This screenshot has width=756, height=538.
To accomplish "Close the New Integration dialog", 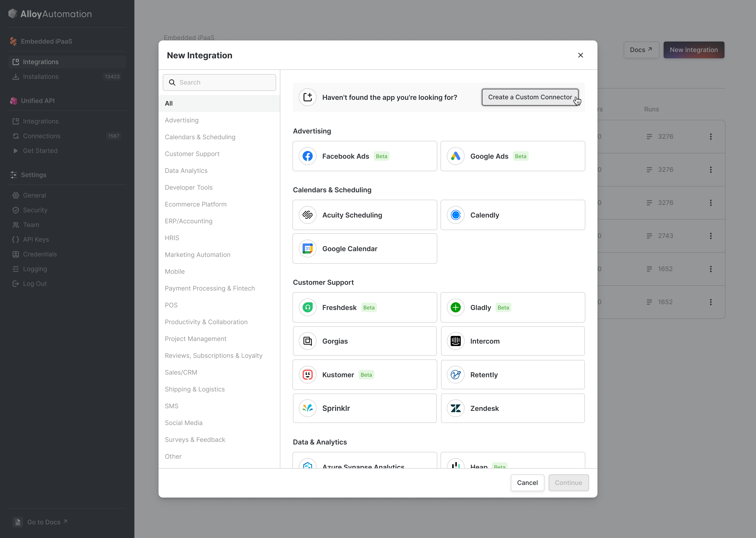I will [x=581, y=55].
